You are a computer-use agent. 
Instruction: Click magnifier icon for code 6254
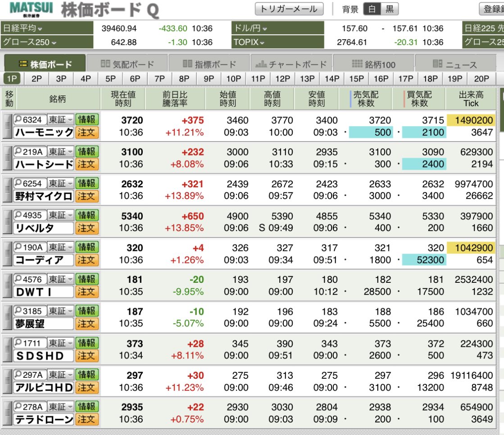[18, 183]
